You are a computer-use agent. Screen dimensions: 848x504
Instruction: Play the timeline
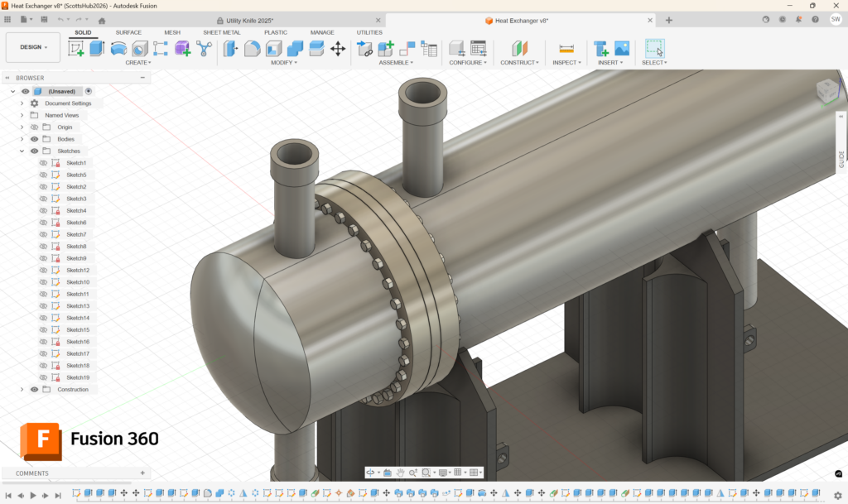(33, 495)
